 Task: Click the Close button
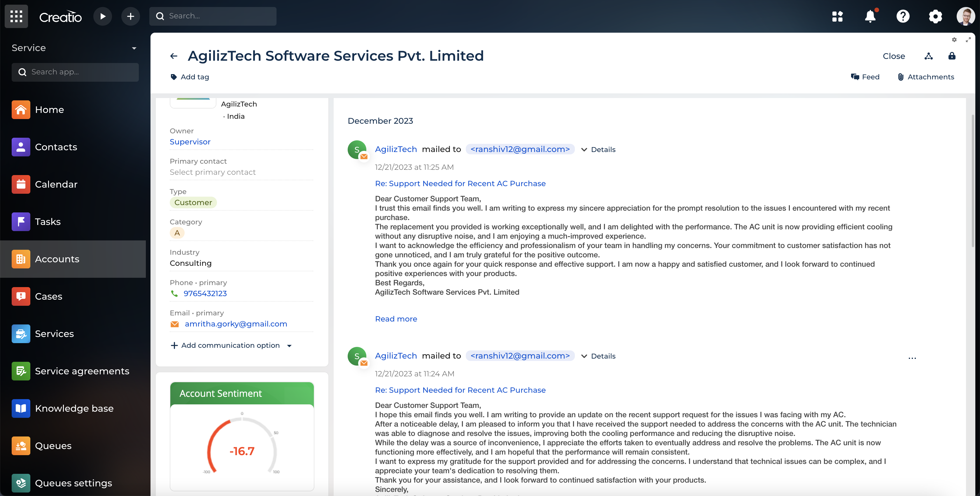click(894, 56)
